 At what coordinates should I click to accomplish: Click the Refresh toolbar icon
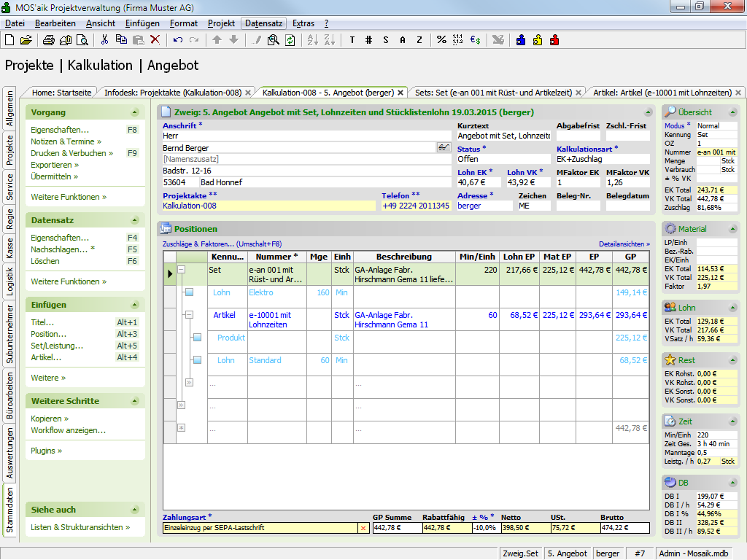[x=290, y=40]
